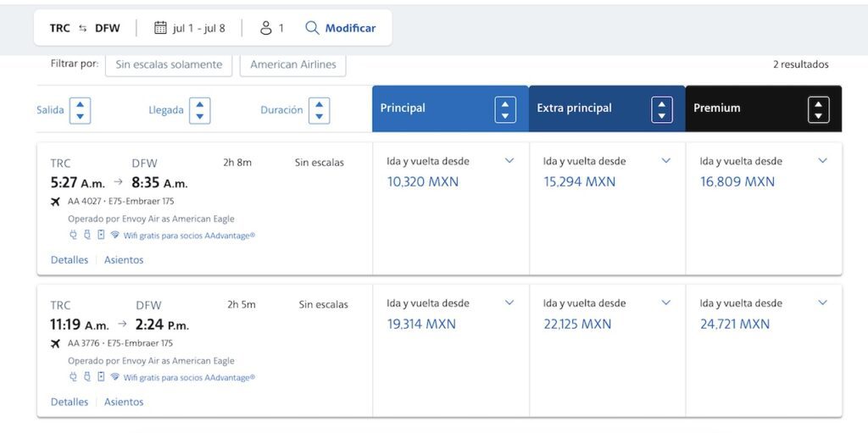Click the TRC origin code in search bar
This screenshot has width=868, height=433.
[x=60, y=28]
